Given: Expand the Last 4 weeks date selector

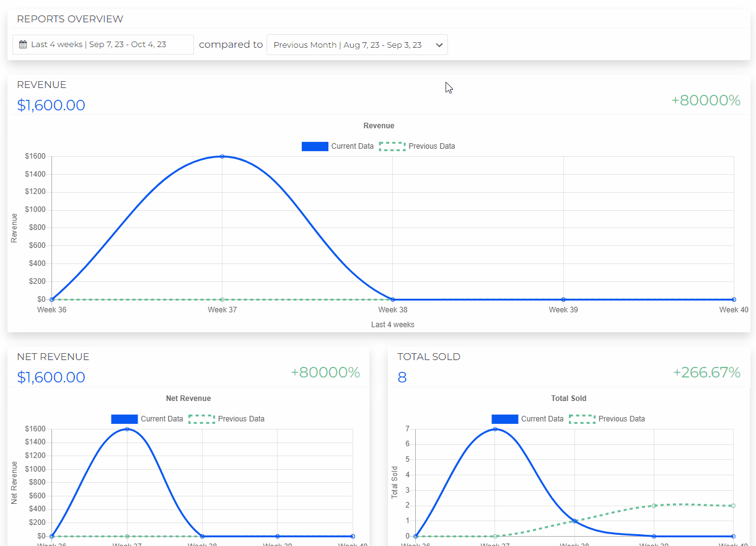Looking at the screenshot, I should (x=102, y=44).
